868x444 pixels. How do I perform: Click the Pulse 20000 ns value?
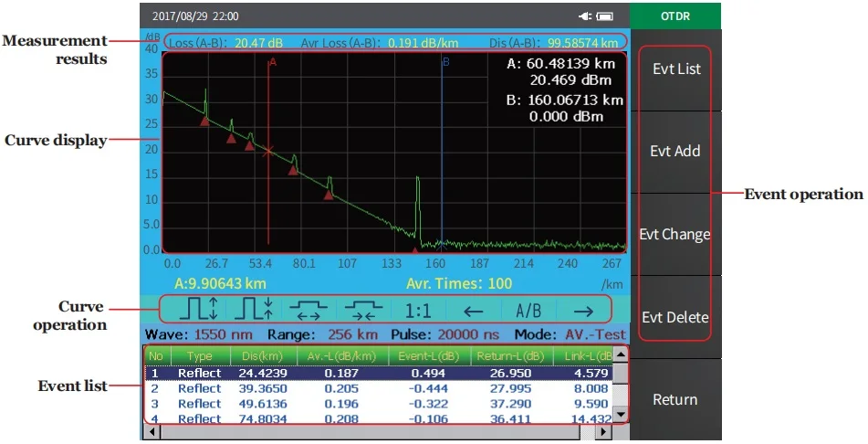point(467,334)
